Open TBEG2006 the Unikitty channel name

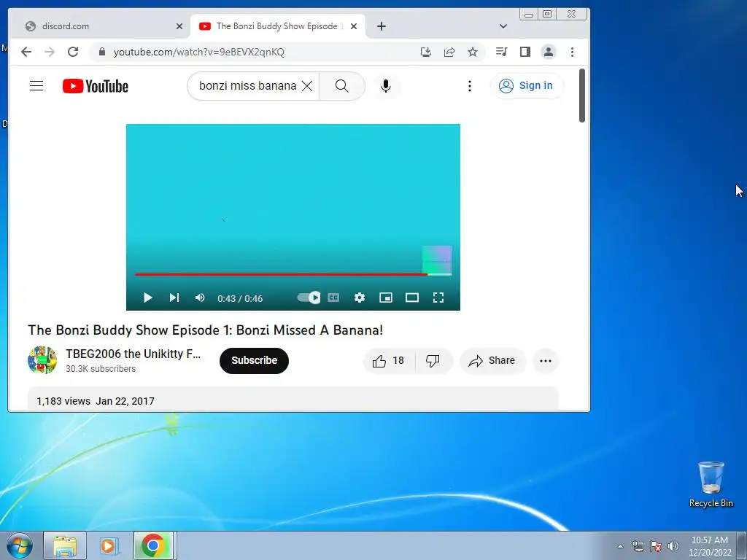point(133,354)
